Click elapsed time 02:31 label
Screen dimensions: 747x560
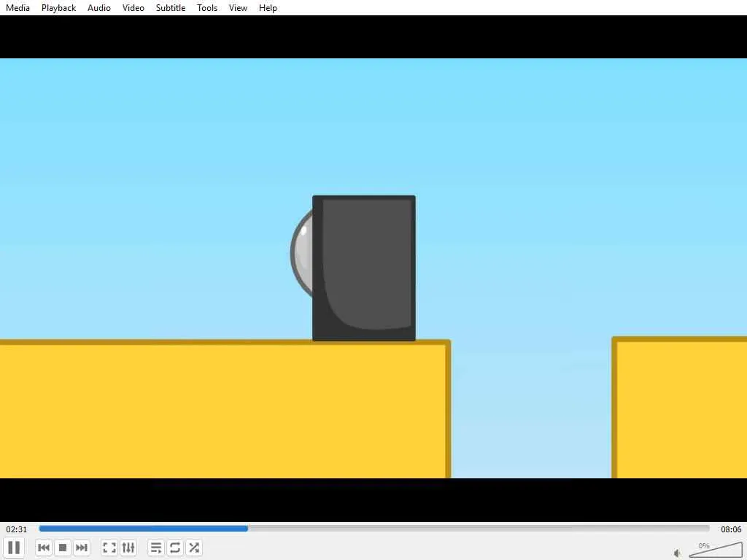point(17,529)
